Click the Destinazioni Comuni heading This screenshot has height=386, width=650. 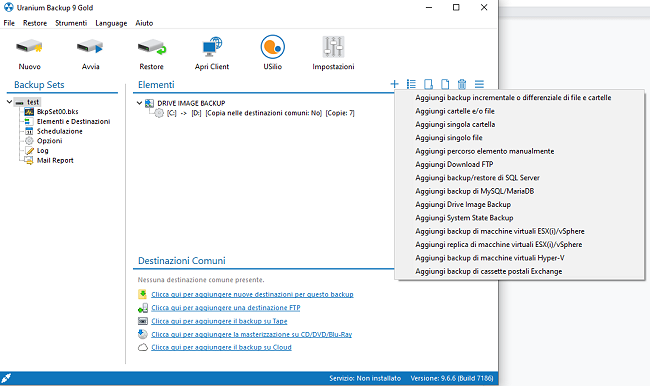coord(182,261)
